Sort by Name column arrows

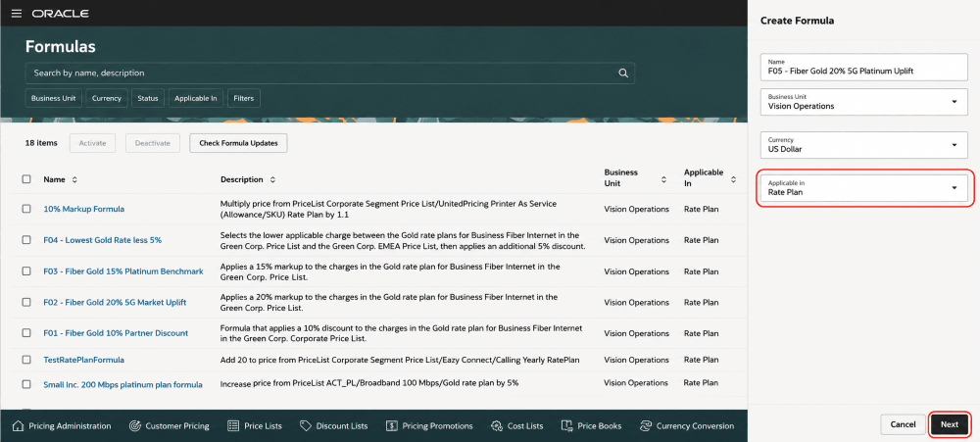click(x=75, y=179)
